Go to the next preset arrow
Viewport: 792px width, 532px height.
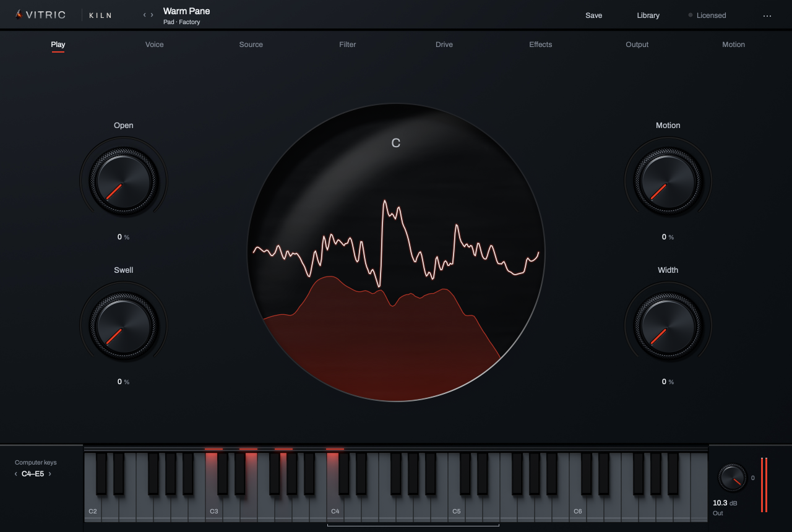point(152,15)
